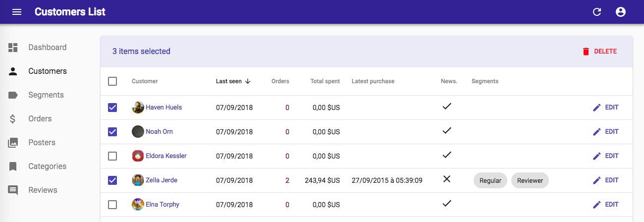This screenshot has width=644, height=222.
Task: Open the user profile account icon
Action: point(621,12)
